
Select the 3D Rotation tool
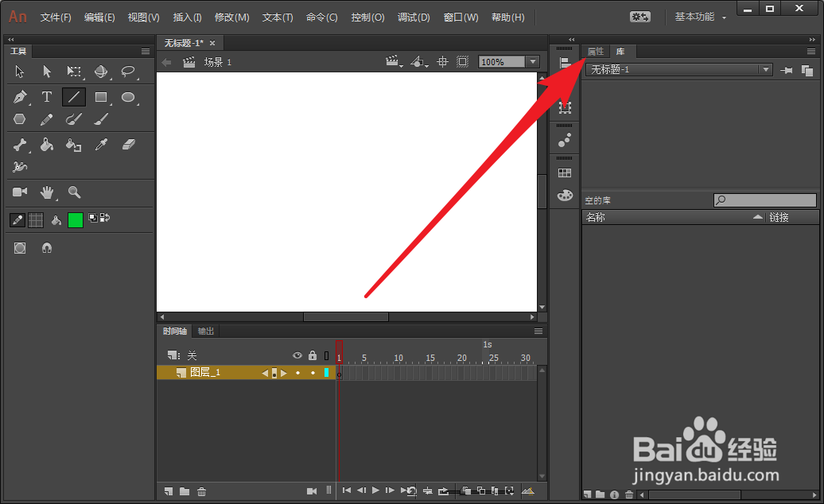pos(101,71)
